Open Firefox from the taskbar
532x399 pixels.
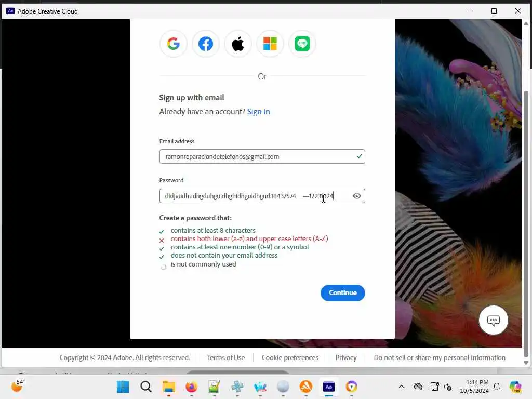(x=191, y=387)
